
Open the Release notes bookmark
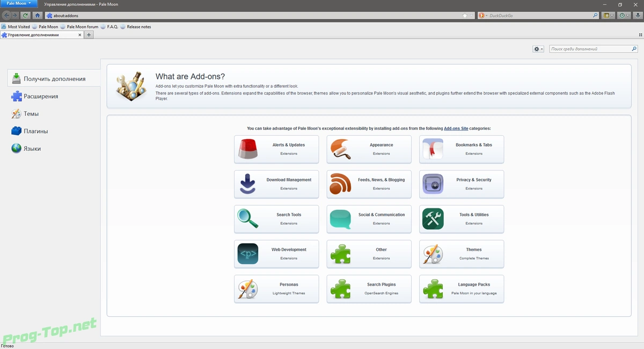[x=136, y=26]
